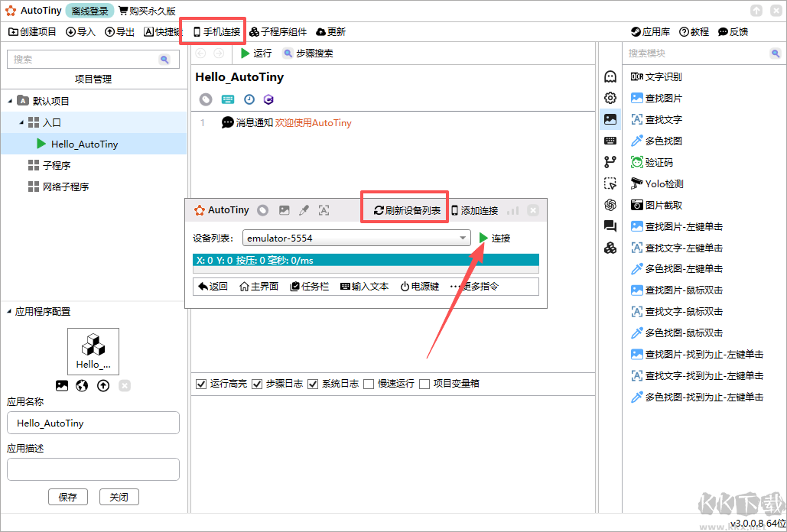The width and height of the screenshot is (787, 532).
Task: Select the ghost icon in module sidebar
Action: point(610,76)
